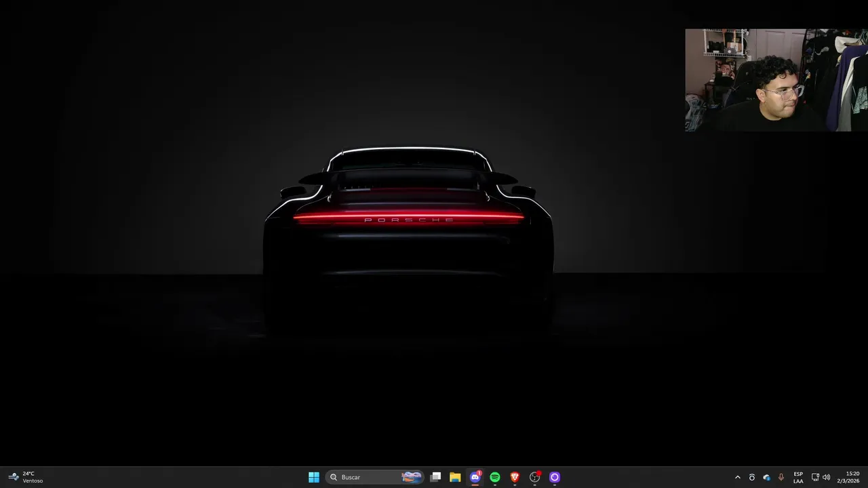Launch Brave browser from the taskbar

[515, 477]
